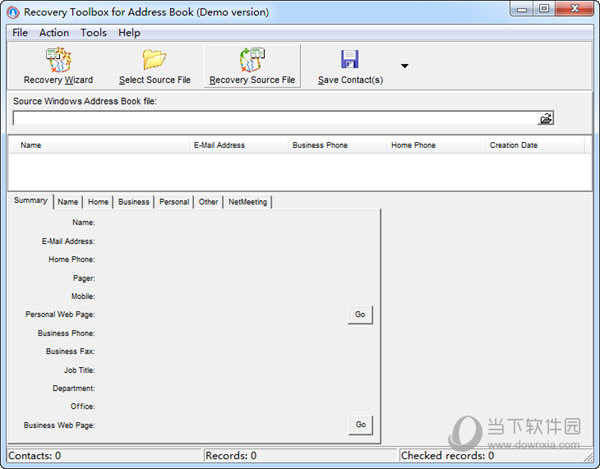Click the 'Job Title:' field label
Image resolution: width=600 pixels, height=469 pixels.
pos(80,370)
